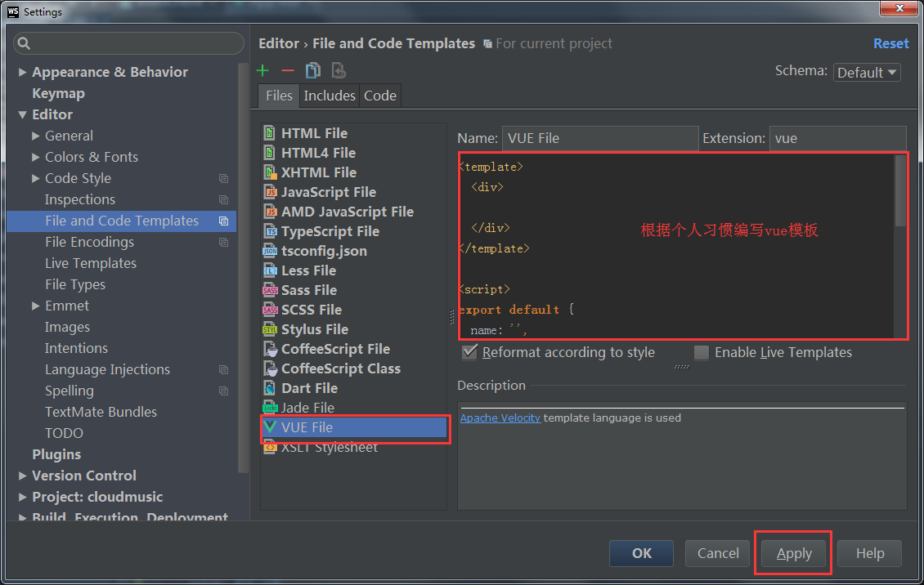The height and width of the screenshot is (585, 924).
Task: Add a new template with the green plus icon
Action: pyautogui.click(x=262, y=71)
